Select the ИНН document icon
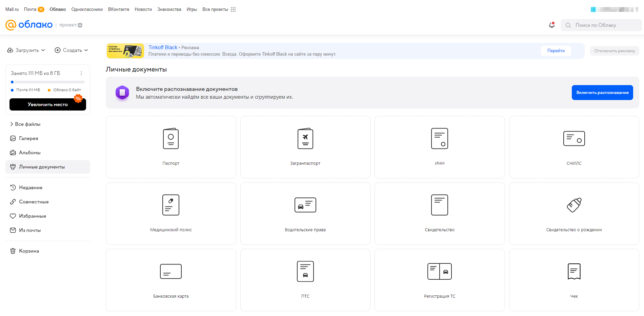The width and height of the screenshot is (644, 316). [x=439, y=139]
